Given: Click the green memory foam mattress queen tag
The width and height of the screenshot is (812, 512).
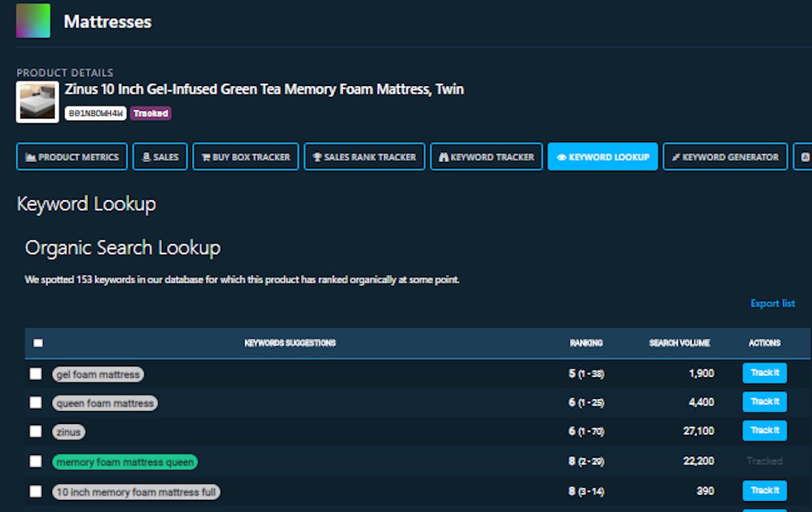Looking at the screenshot, I should (125, 462).
